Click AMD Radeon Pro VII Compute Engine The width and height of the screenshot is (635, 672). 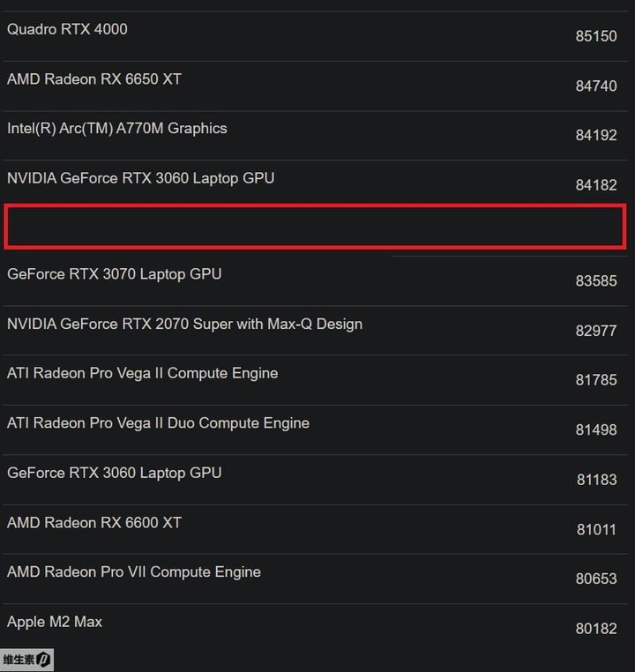[x=134, y=572]
